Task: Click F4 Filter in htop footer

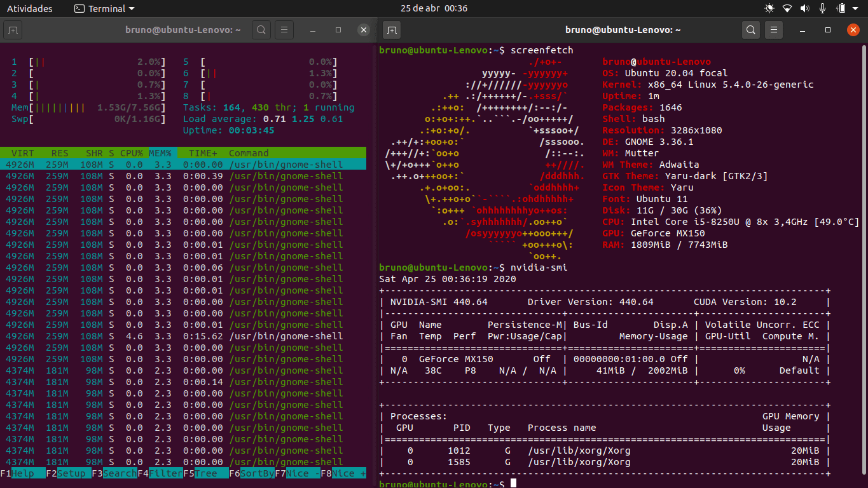Action: click(160, 473)
